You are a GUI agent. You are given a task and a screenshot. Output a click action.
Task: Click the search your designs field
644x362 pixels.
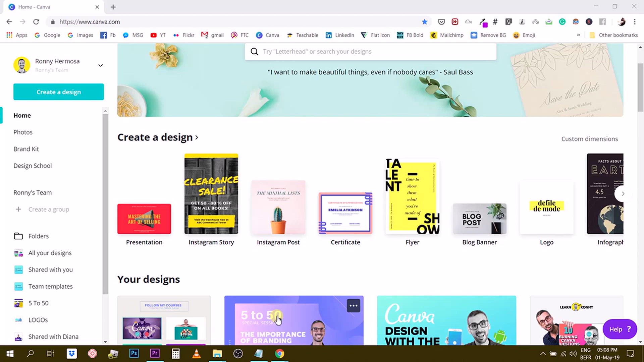(x=371, y=52)
